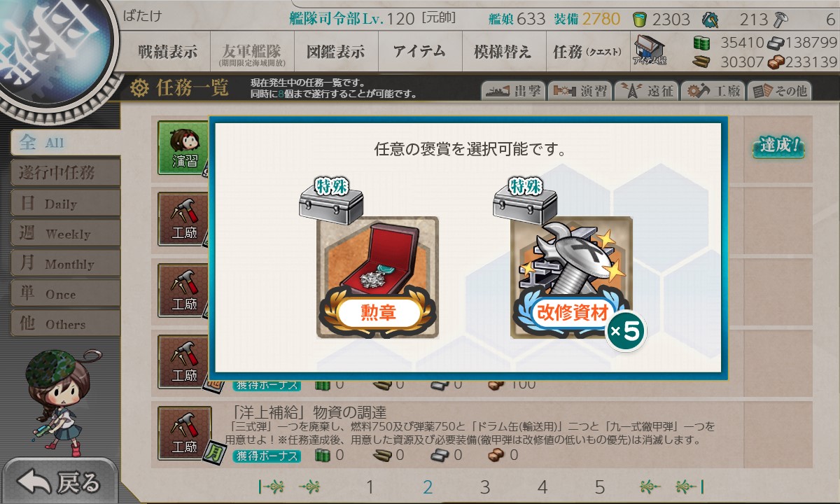The width and height of the screenshot is (840, 504).
Task: Select the 洋上補給 工廠 quest icon
Action: coord(184,432)
